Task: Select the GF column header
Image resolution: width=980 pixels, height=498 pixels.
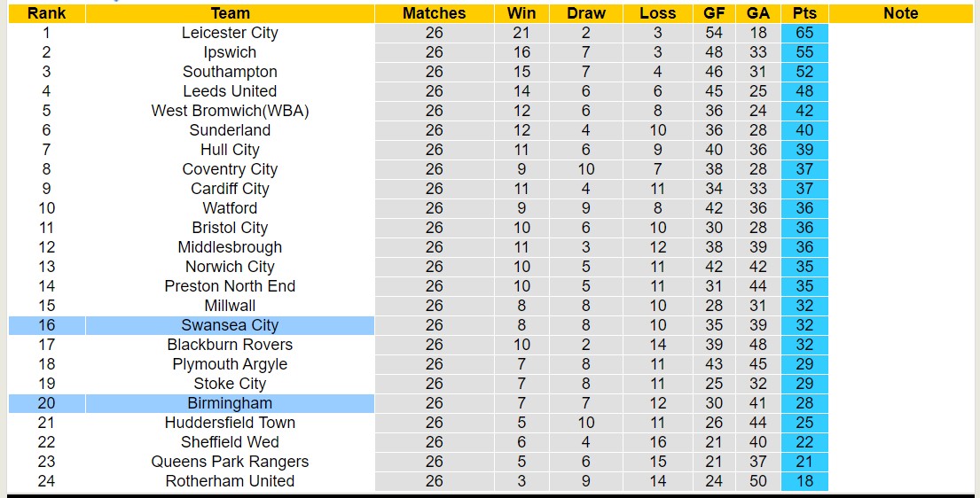Action: point(714,13)
